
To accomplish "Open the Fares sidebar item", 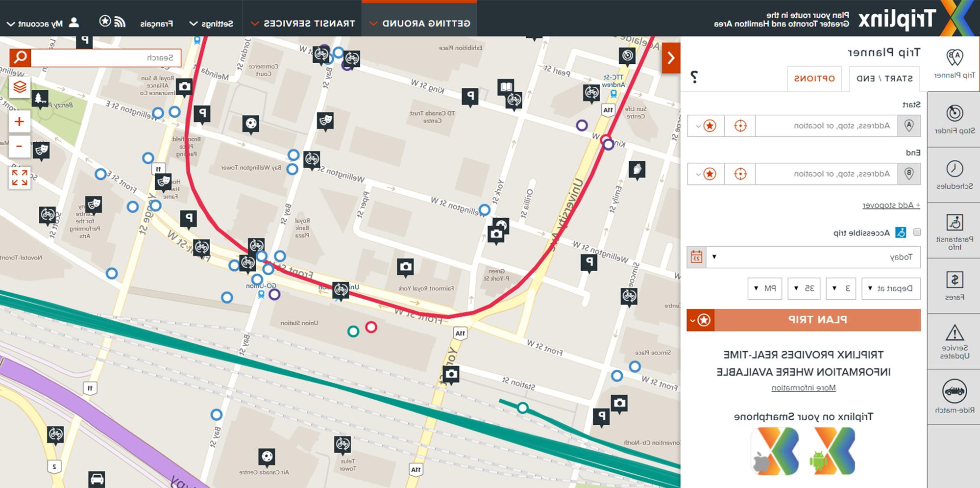I will tap(954, 286).
